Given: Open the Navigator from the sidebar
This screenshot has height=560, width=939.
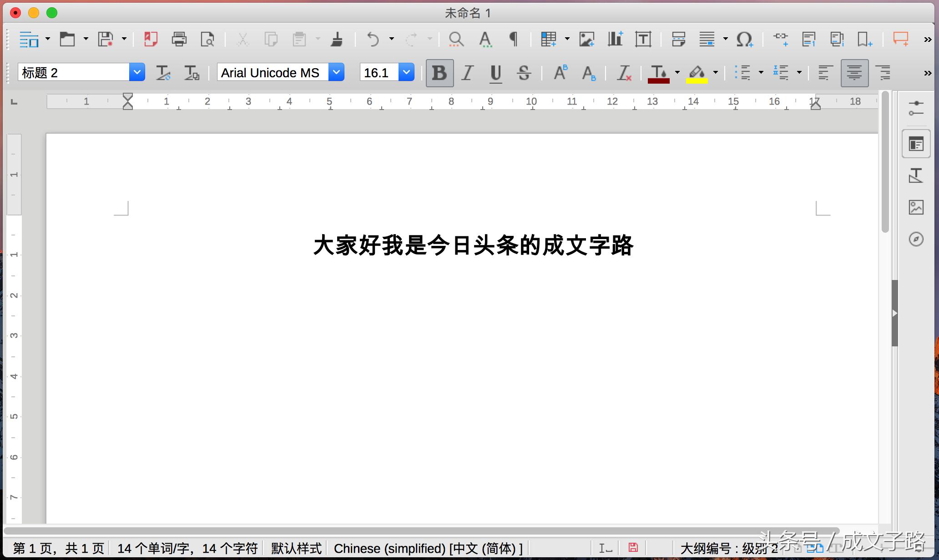Looking at the screenshot, I should click(x=916, y=239).
